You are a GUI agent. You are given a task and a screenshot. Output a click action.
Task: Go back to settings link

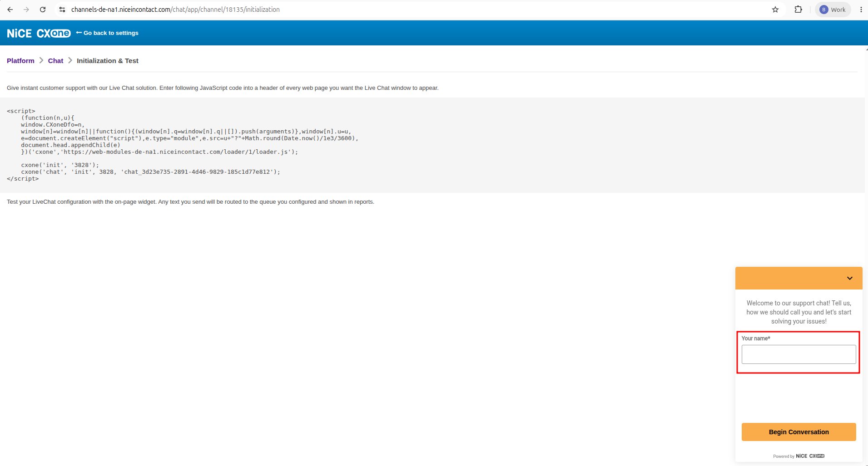(x=107, y=33)
